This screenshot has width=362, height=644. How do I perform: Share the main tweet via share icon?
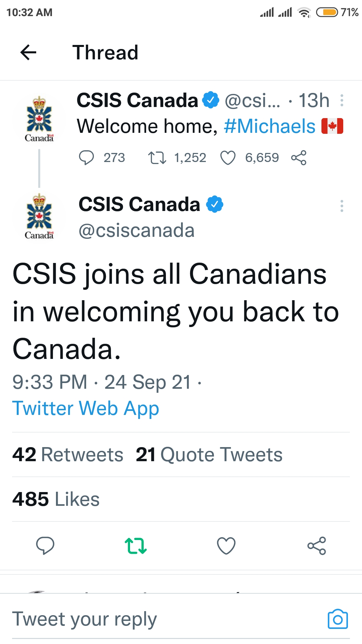pos(317,546)
